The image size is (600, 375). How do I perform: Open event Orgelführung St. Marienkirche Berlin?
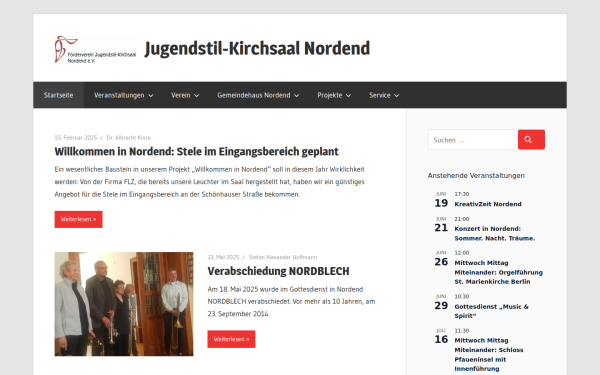[x=499, y=272]
